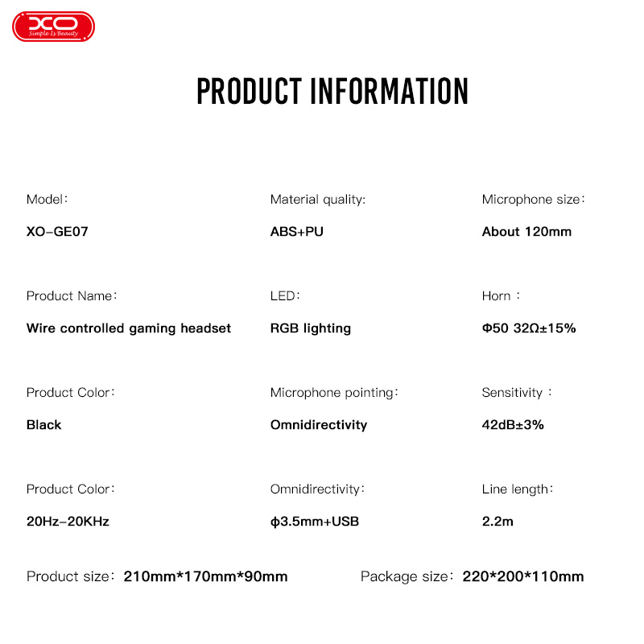The width and height of the screenshot is (644, 644).
Task: Click the Microphone size label
Action: [x=533, y=200]
